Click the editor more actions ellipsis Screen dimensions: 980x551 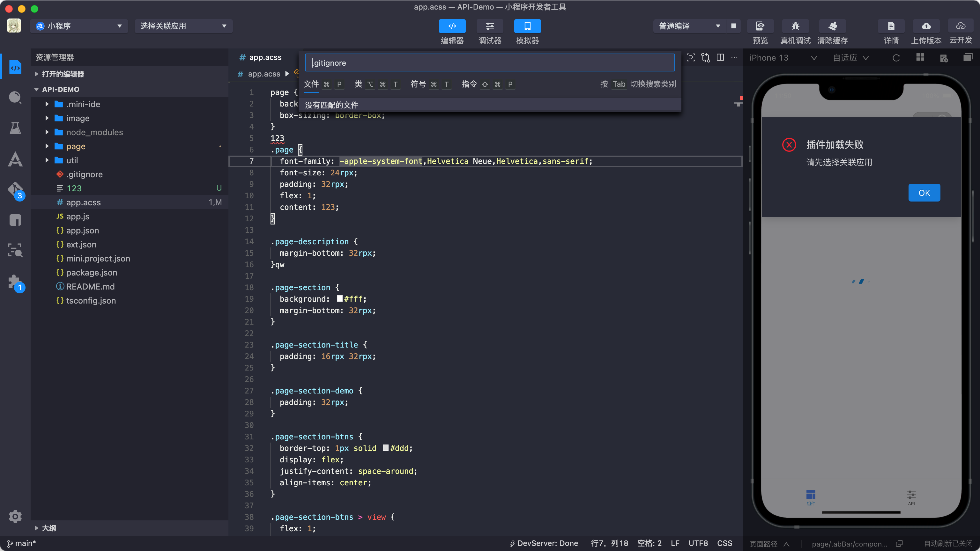(735, 57)
